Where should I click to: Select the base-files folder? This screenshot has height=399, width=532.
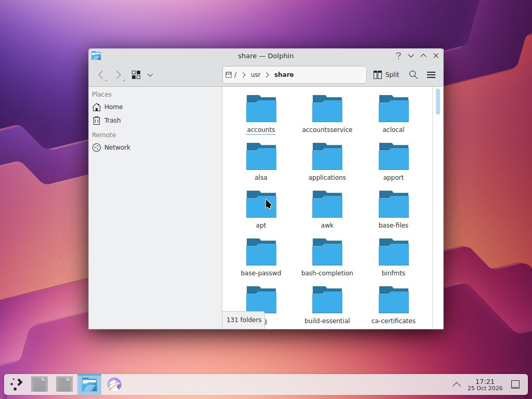click(x=394, y=210)
